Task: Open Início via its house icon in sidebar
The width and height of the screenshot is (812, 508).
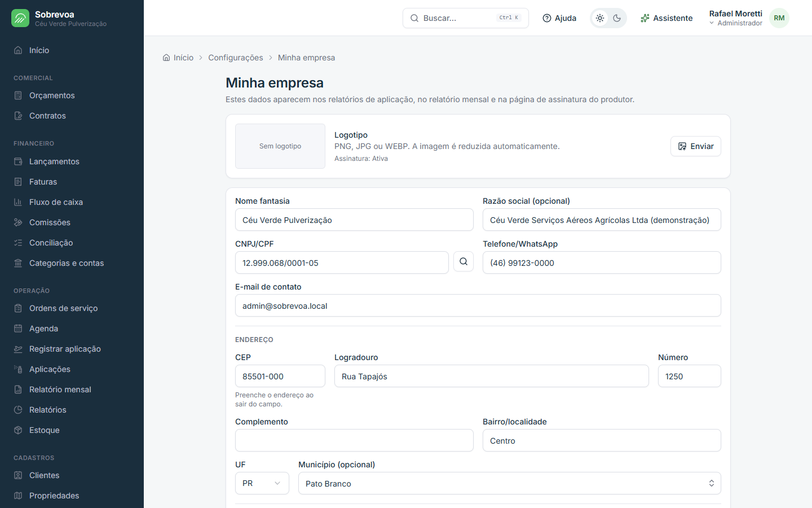Action: tap(18, 50)
